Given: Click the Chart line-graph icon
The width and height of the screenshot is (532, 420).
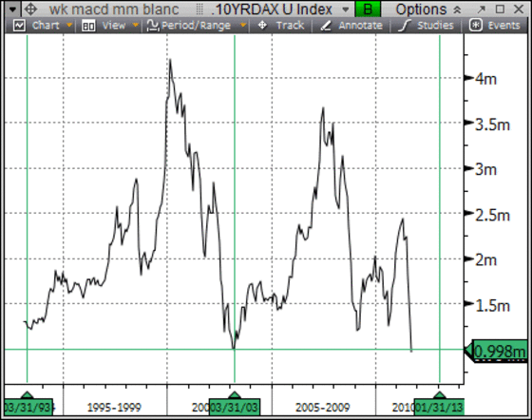Looking at the screenshot, I should [x=19, y=26].
